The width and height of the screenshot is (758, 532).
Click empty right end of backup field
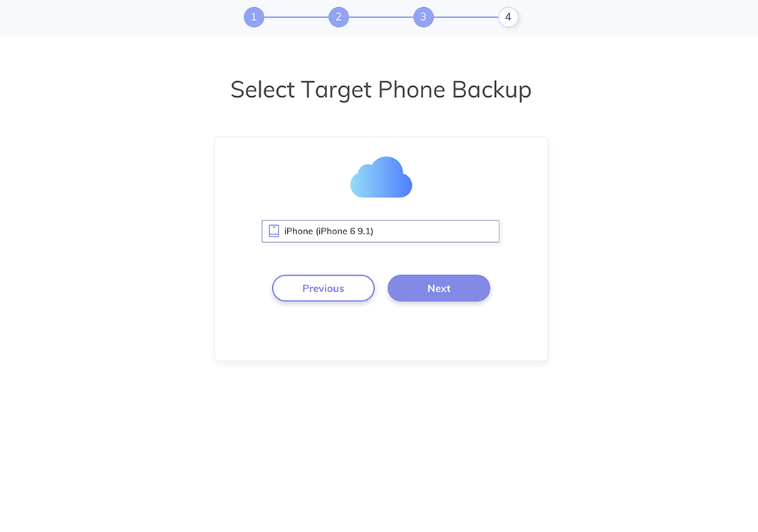coord(460,231)
